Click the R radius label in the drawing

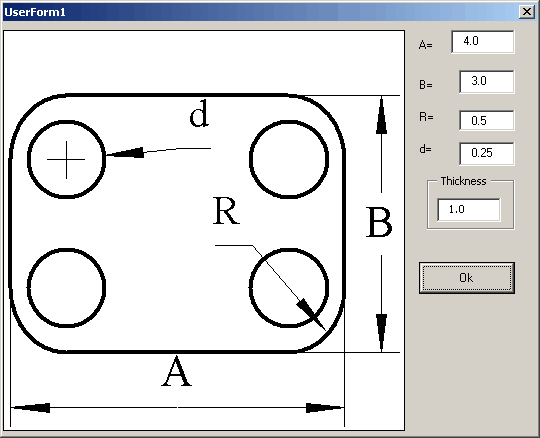[226, 211]
